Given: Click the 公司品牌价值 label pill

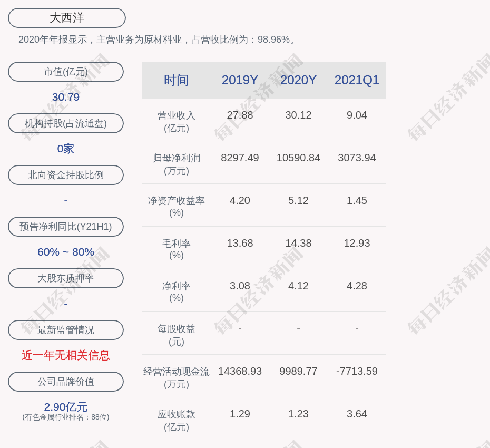Looking at the screenshot, I should [66, 382].
